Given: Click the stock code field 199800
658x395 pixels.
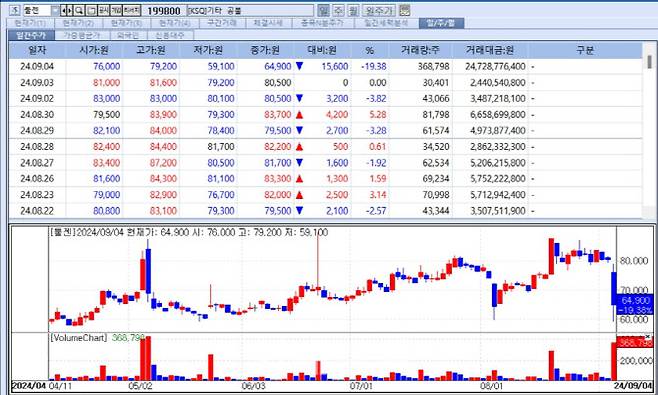Looking at the screenshot, I should [x=164, y=11].
